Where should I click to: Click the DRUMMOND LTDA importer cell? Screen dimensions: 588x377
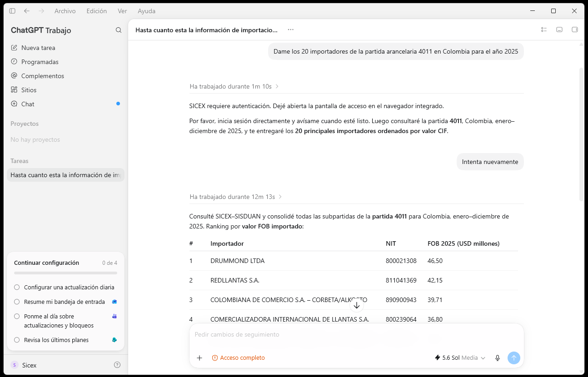237,261
